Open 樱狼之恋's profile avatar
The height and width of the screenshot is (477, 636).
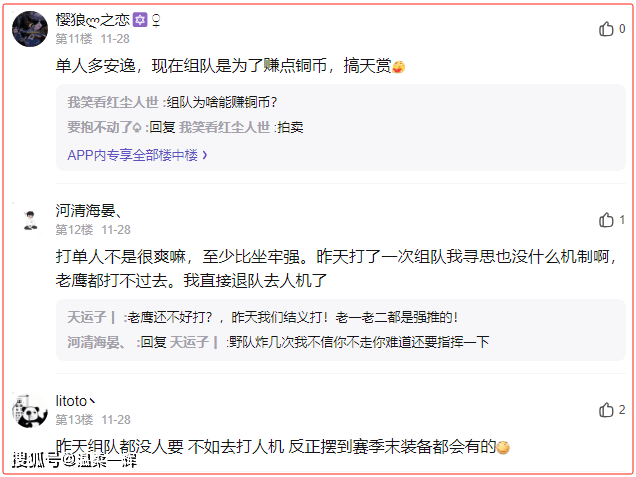(30, 29)
